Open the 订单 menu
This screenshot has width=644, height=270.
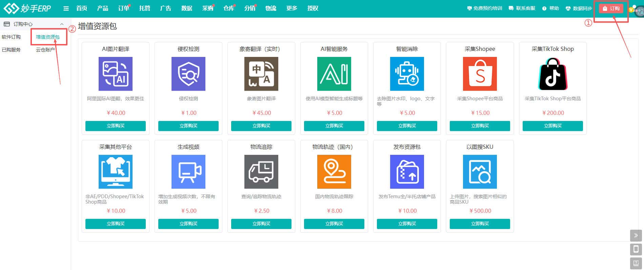pos(124,8)
